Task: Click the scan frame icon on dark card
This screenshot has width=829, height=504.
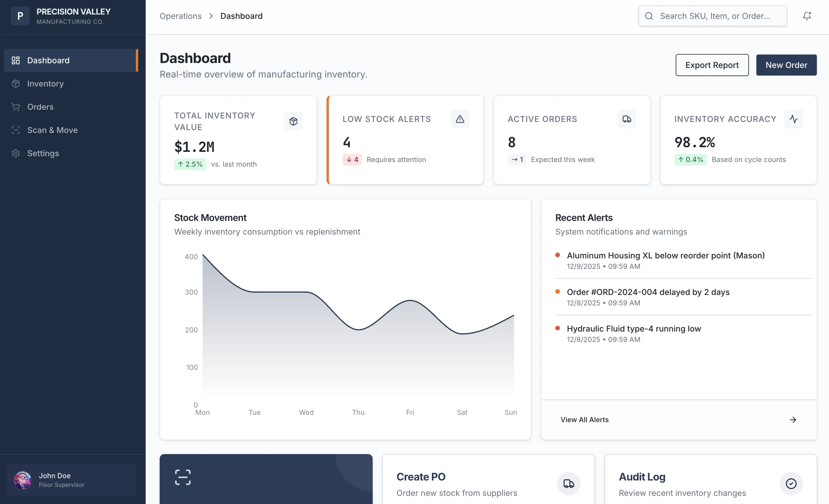Action: (x=183, y=477)
